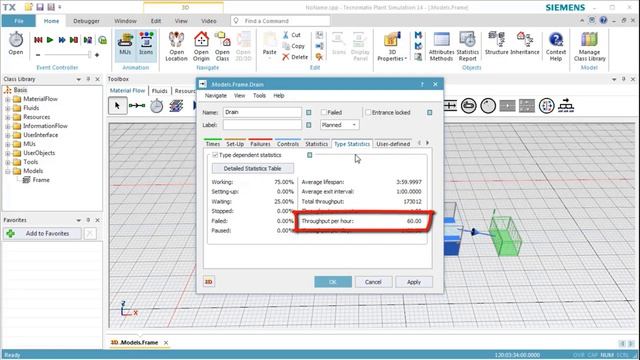Click the blue fast-forward simulation icon
Viewport: 640px width, 360px height.
[62, 40]
